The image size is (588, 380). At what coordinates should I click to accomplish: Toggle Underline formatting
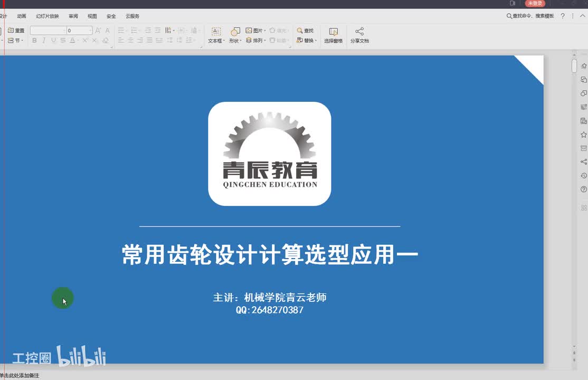click(53, 40)
